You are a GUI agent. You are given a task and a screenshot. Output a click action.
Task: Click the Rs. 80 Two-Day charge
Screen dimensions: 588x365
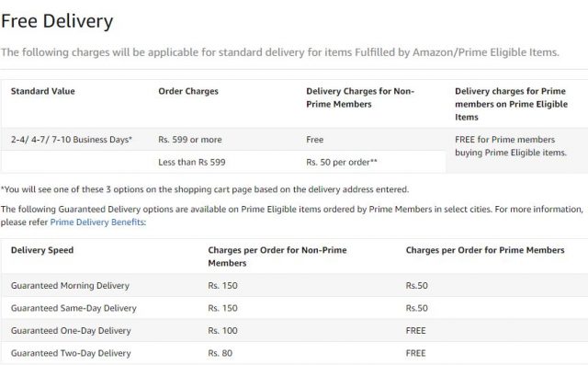[220, 353]
